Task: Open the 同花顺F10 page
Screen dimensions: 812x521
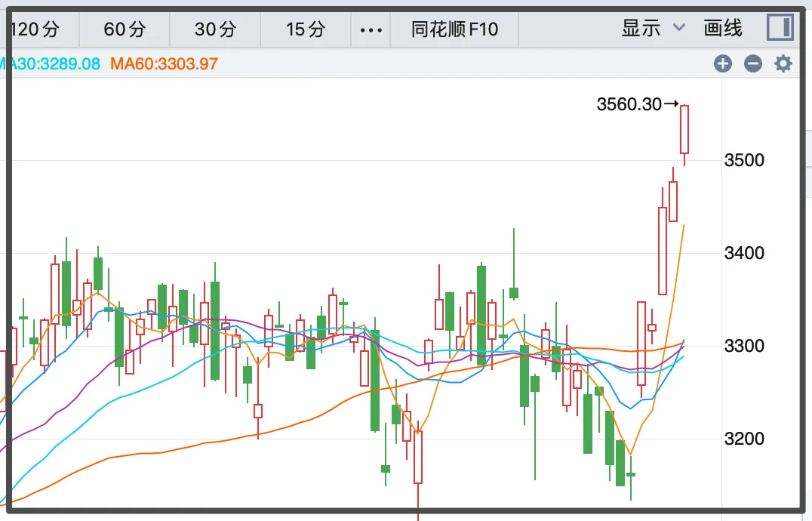Action: (x=455, y=29)
